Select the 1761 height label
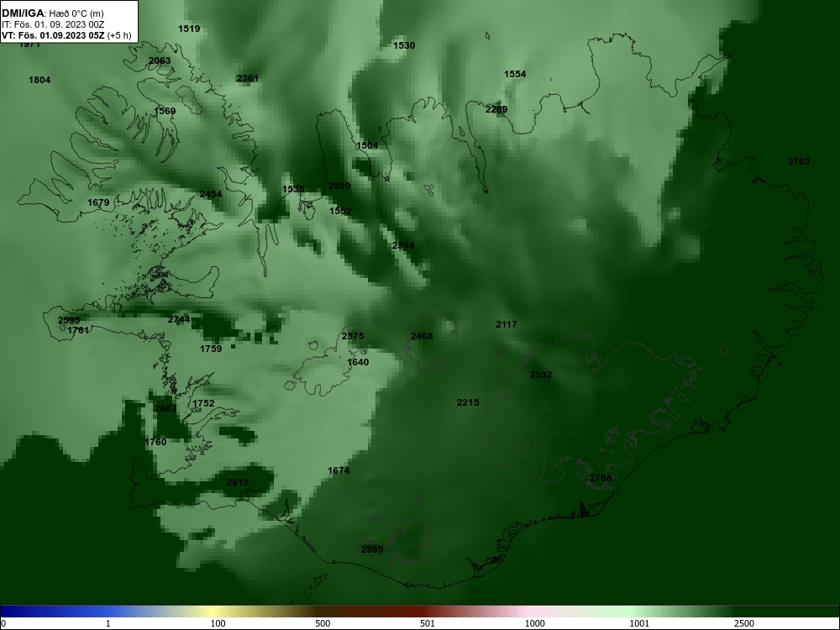Screen dimensions: 840x630 (x=78, y=330)
